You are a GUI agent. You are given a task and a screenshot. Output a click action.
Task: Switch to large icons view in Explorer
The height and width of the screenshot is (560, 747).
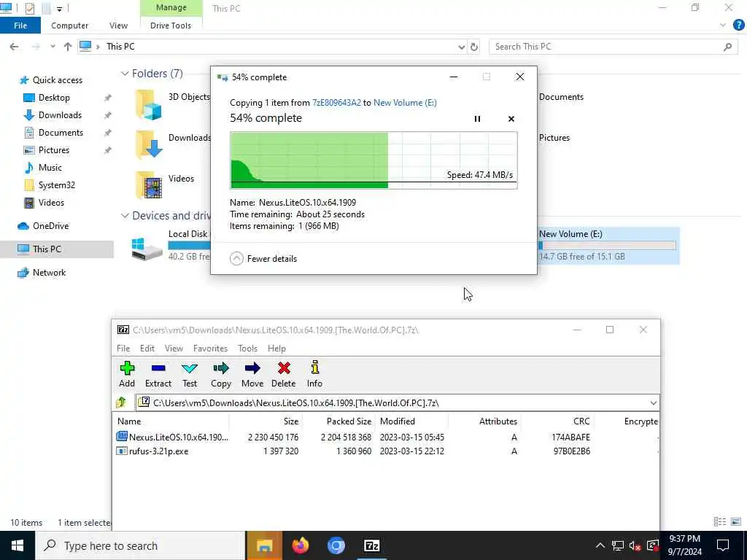click(x=736, y=522)
